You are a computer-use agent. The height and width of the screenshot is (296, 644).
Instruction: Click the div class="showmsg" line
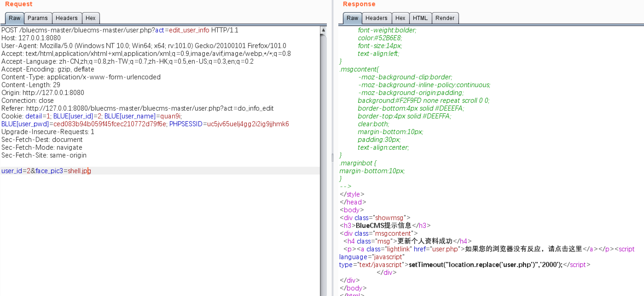click(375, 218)
